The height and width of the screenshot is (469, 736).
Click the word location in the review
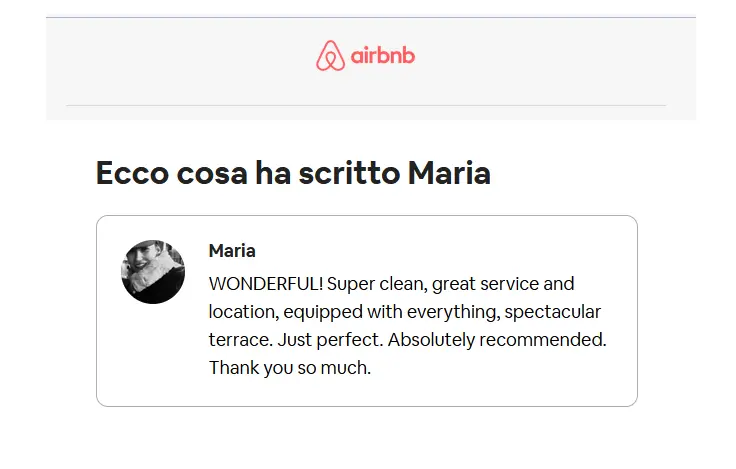click(244, 312)
